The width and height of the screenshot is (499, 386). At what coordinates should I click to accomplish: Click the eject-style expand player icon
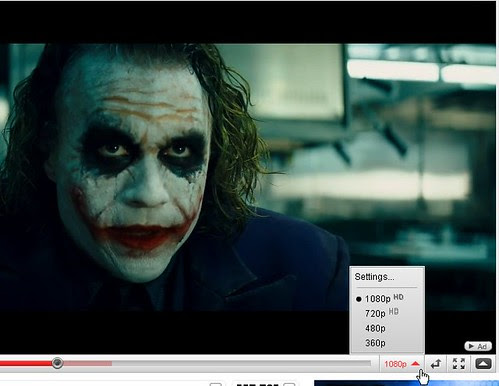tap(483, 364)
